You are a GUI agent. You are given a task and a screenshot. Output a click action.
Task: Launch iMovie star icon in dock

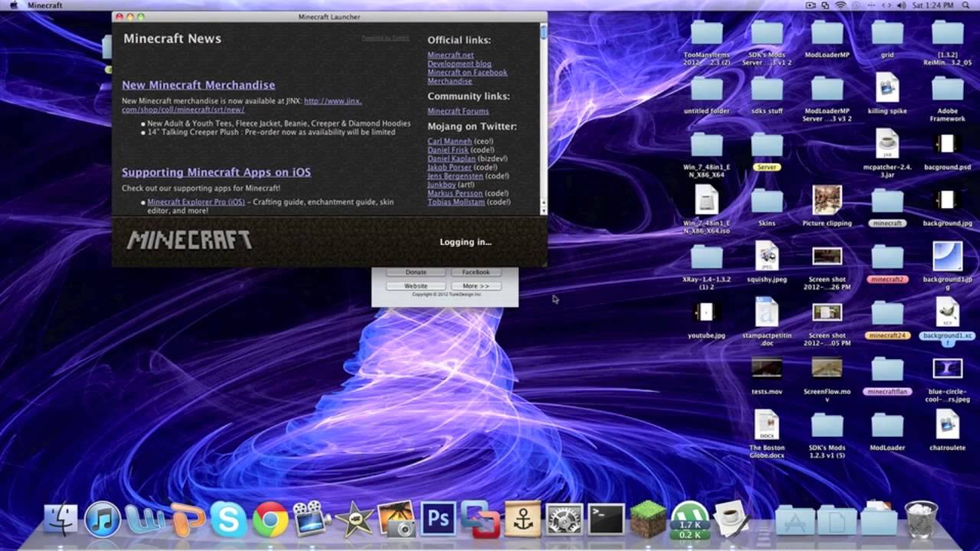coord(354,520)
